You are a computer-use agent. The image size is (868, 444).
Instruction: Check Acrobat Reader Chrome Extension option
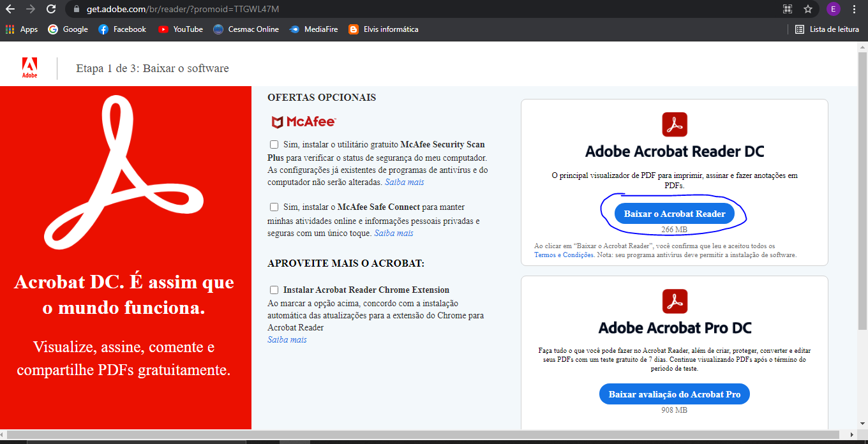[274, 290]
